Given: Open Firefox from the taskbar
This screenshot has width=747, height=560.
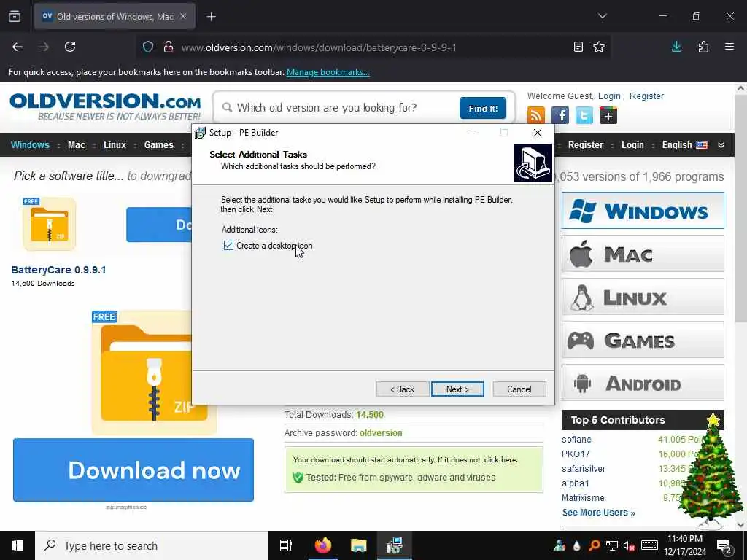Looking at the screenshot, I should (x=322, y=545).
